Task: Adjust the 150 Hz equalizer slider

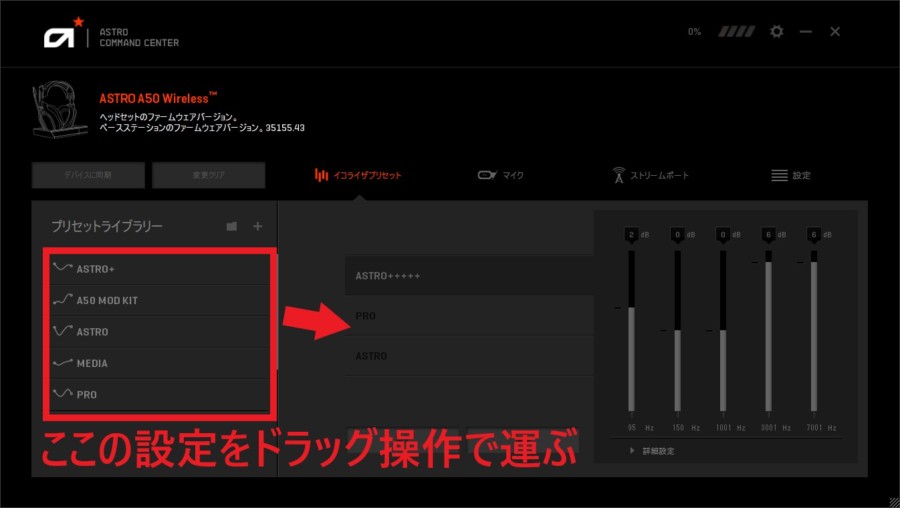Action: pyautogui.click(x=677, y=331)
